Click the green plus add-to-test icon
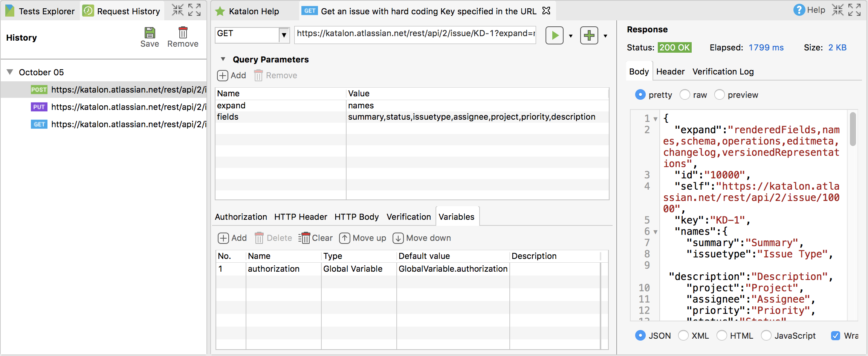 pyautogui.click(x=589, y=35)
